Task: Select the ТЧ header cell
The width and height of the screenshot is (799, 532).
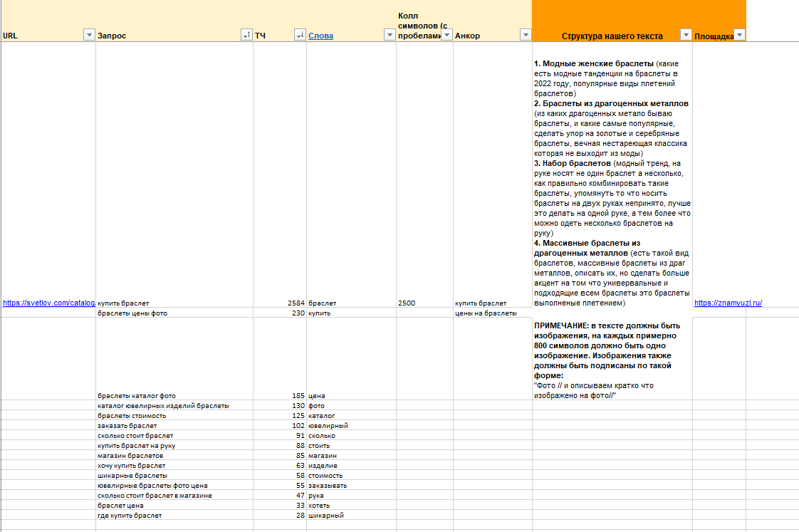Action: 280,21
